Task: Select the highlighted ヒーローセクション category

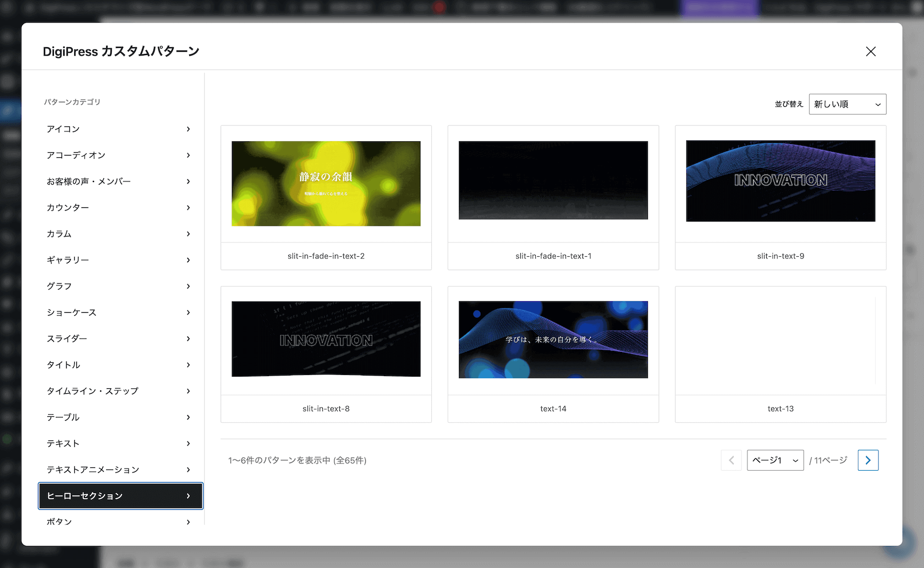Action: point(120,496)
